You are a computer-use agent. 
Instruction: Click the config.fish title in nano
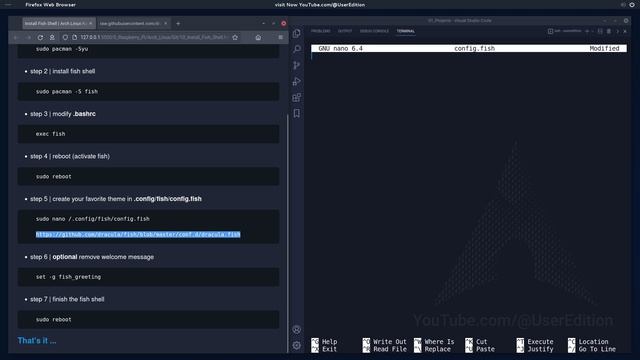click(474, 48)
